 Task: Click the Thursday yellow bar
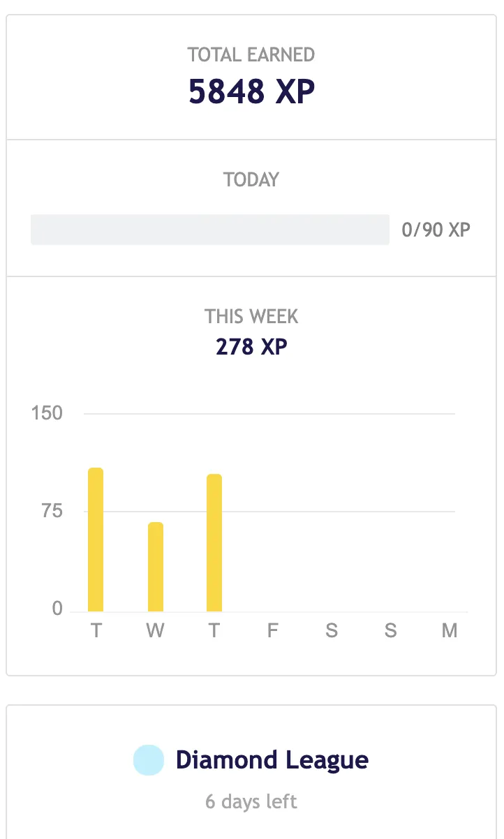tap(214, 543)
